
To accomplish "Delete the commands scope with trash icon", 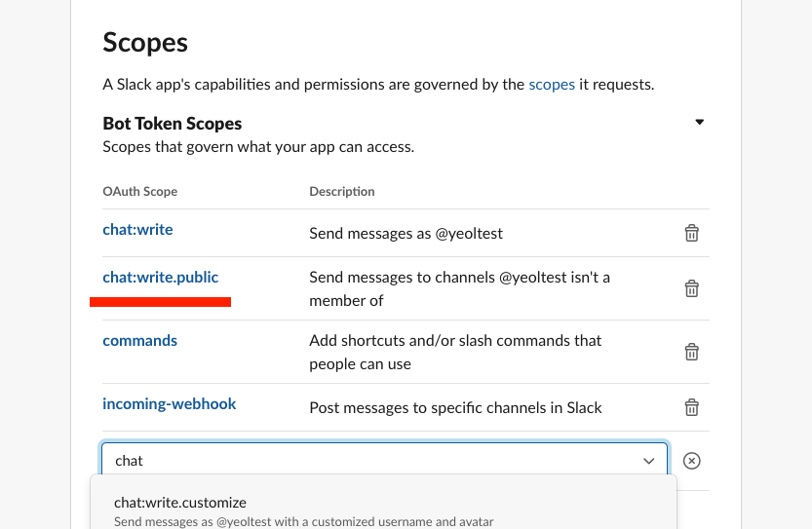I will [691, 352].
